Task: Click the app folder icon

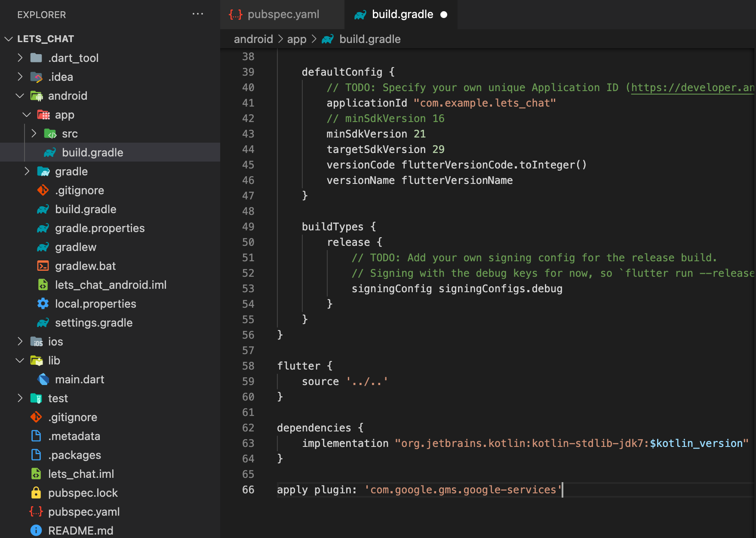Action: pyautogui.click(x=43, y=115)
